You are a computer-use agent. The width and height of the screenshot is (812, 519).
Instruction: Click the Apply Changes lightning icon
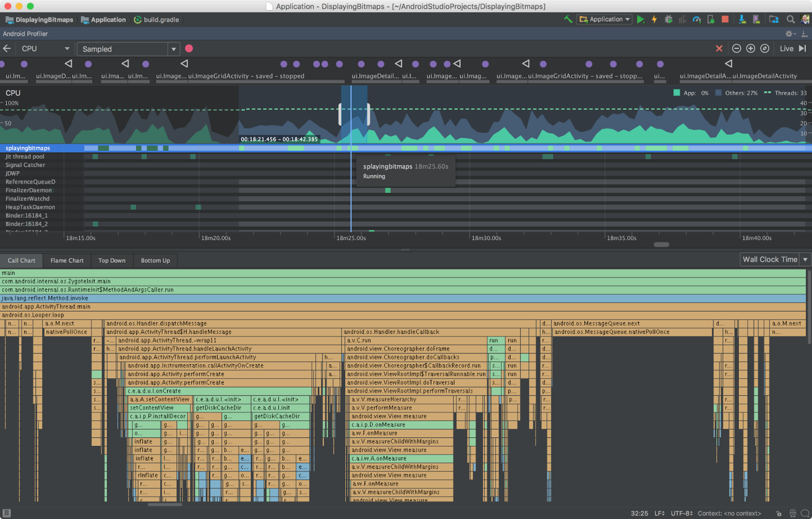click(x=654, y=20)
